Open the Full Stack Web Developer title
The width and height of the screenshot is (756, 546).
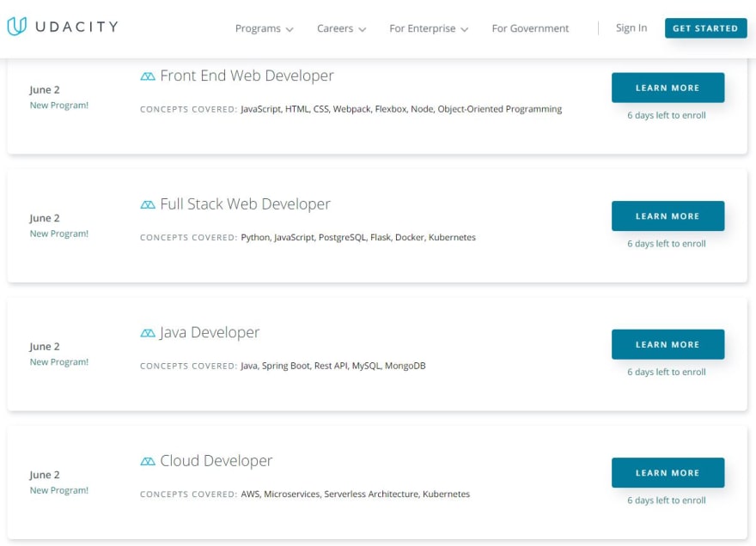pyautogui.click(x=246, y=204)
